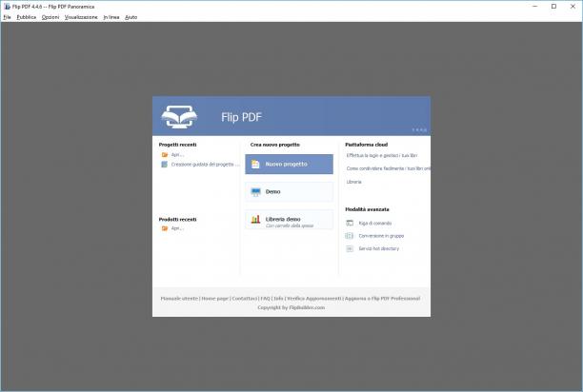Click Aggiorna a Flip PDF Professional link
Screen dimensions: 583x392
(x=383, y=299)
